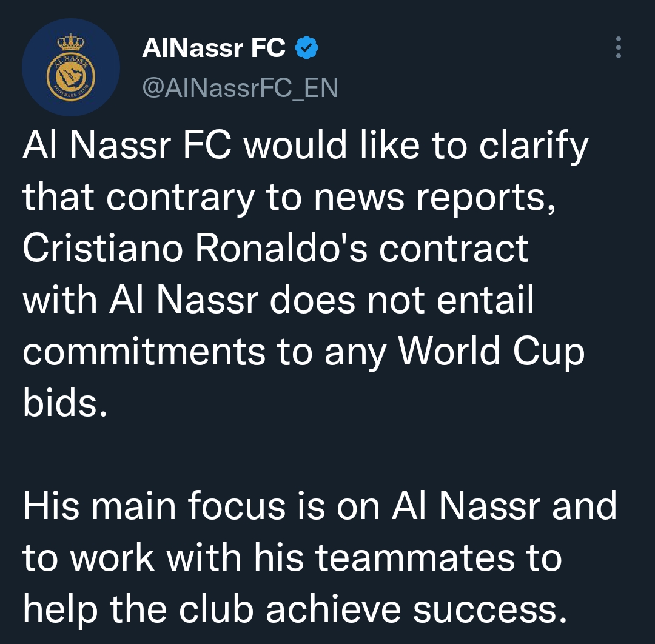The height and width of the screenshot is (644, 655).
Task: Open the AlNassr FC profile avatar
Action: [71, 67]
